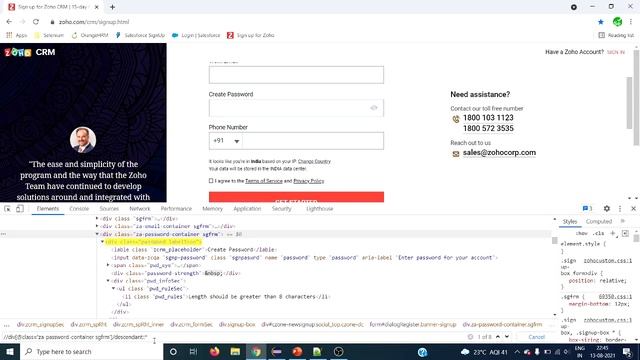Open DevTools settings gear
Viewport: 640px width, 360px height.
pos(607,209)
